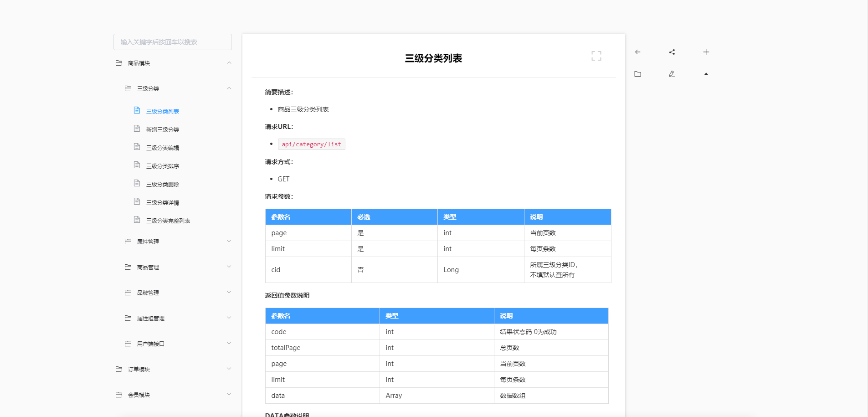Open the folder icon in the right toolbar
This screenshot has height=417, width=868.
pos(637,74)
